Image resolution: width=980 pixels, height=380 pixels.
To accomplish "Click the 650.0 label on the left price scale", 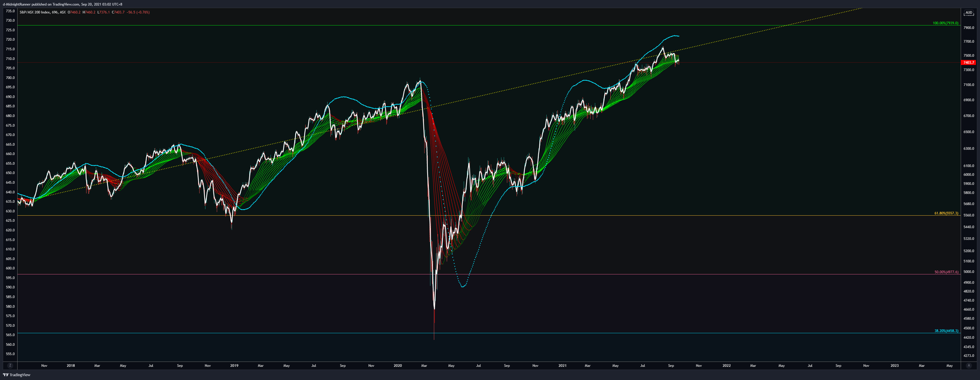I will tap(10, 173).
